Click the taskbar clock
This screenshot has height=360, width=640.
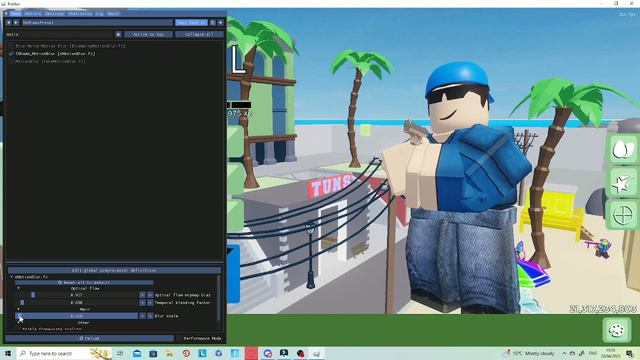point(611,353)
